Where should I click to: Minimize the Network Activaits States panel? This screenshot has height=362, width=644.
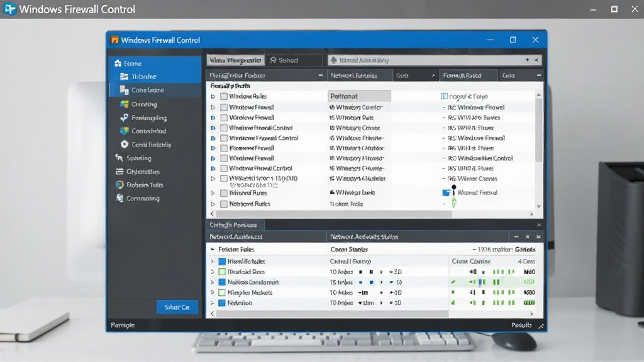point(516,237)
